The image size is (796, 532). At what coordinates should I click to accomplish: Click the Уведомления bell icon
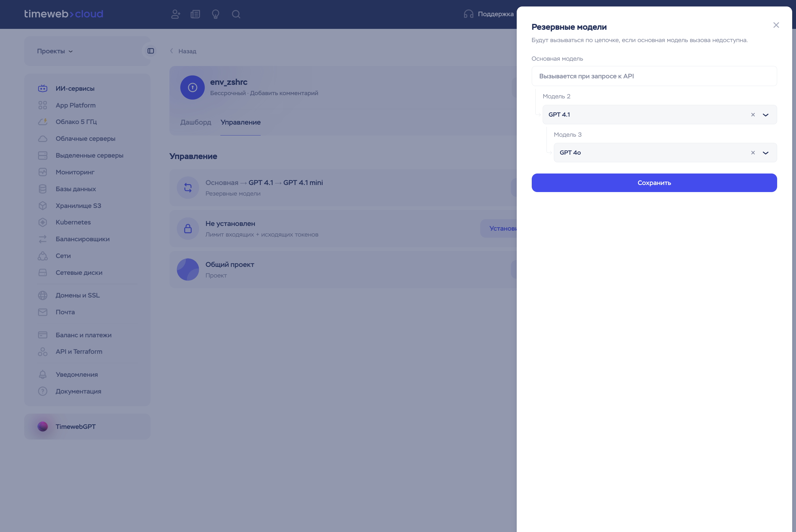coord(43,375)
